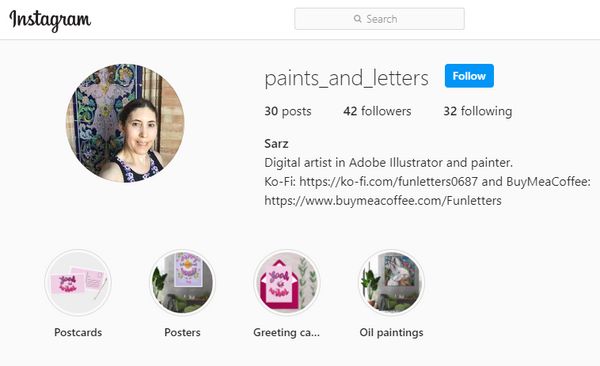Click the Postcards highlight label
The width and height of the screenshot is (600, 366).
pyautogui.click(x=78, y=332)
